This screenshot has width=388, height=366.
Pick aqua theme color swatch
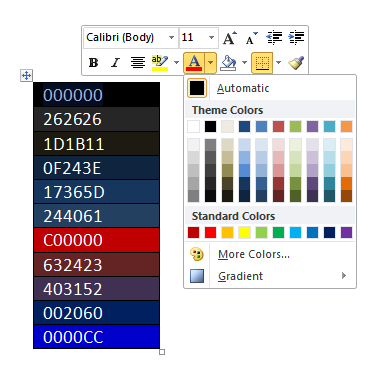[x=330, y=127]
